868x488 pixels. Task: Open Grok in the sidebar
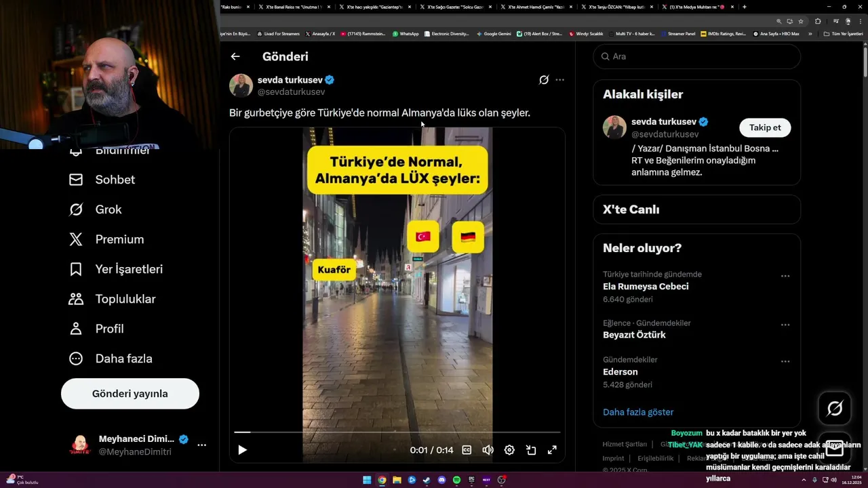tap(96, 209)
